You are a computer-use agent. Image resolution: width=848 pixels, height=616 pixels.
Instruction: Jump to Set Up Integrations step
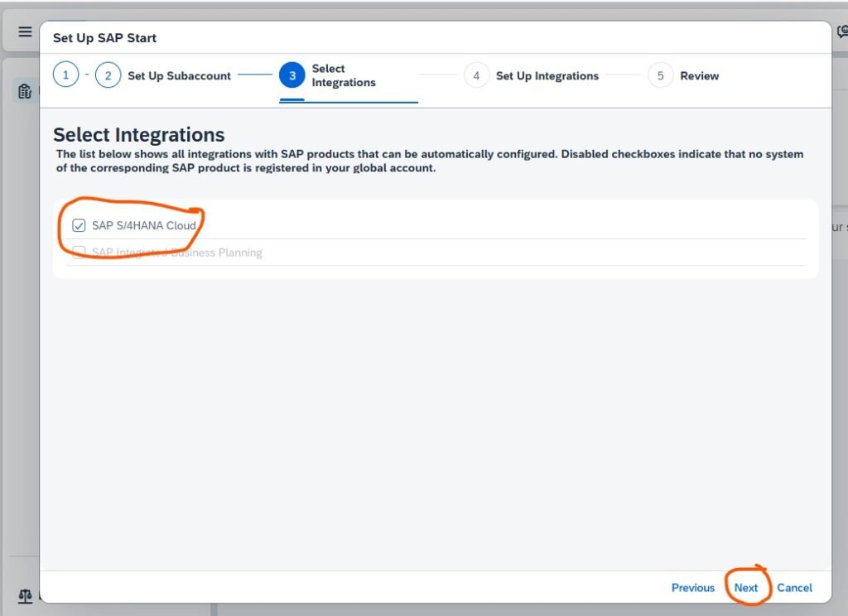coord(547,75)
